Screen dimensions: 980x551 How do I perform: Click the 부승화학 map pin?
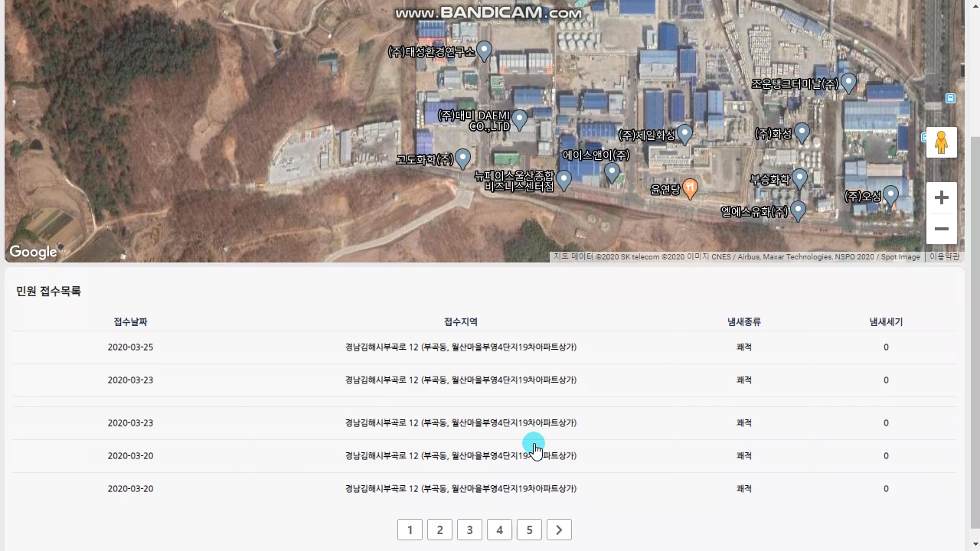coord(799,179)
